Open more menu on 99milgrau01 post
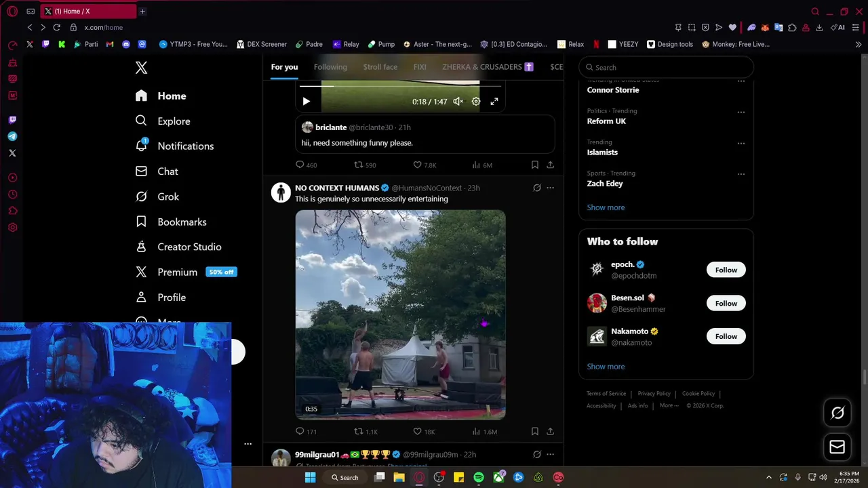 coord(550,454)
